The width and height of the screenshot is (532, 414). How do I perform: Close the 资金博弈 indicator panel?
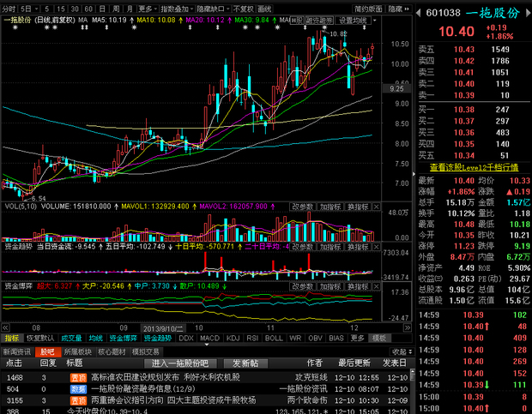[377, 286]
